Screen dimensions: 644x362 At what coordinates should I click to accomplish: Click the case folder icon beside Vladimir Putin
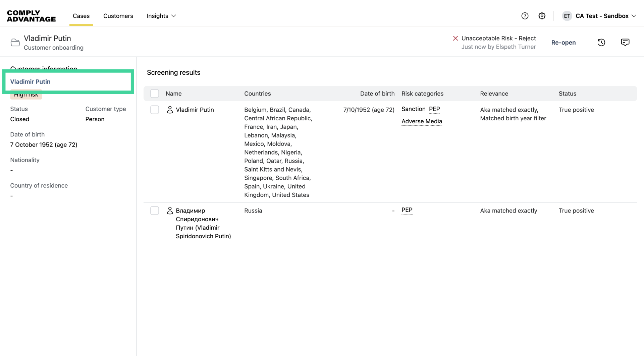(15, 43)
